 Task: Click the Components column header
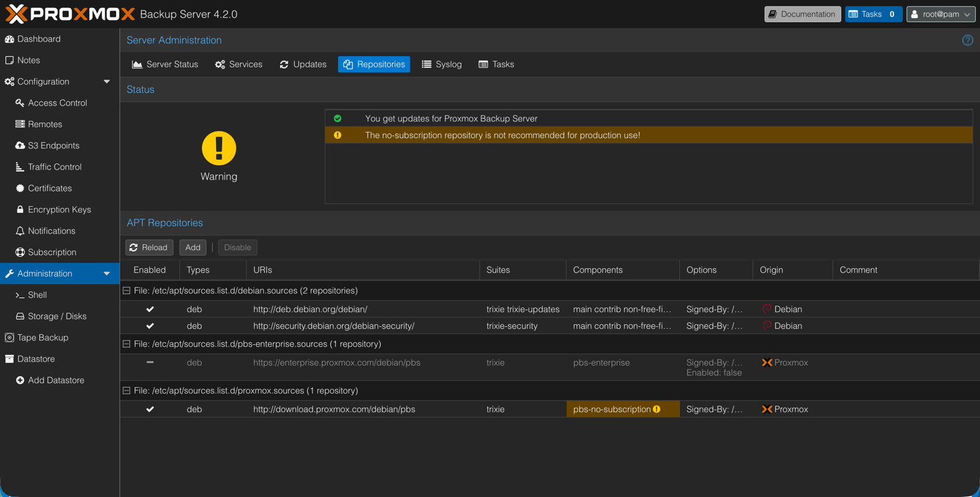click(x=623, y=270)
